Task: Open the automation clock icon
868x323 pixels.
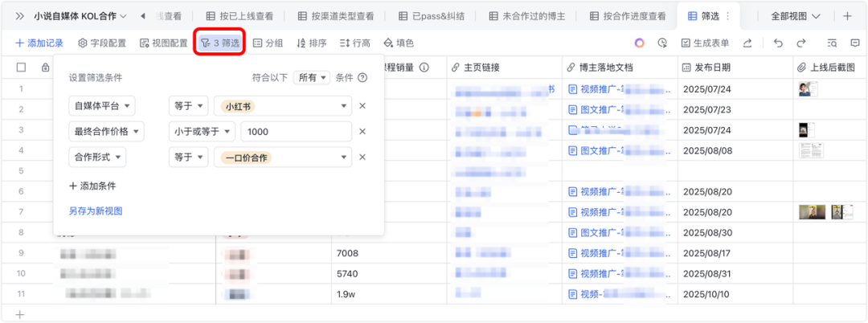Action: click(662, 43)
